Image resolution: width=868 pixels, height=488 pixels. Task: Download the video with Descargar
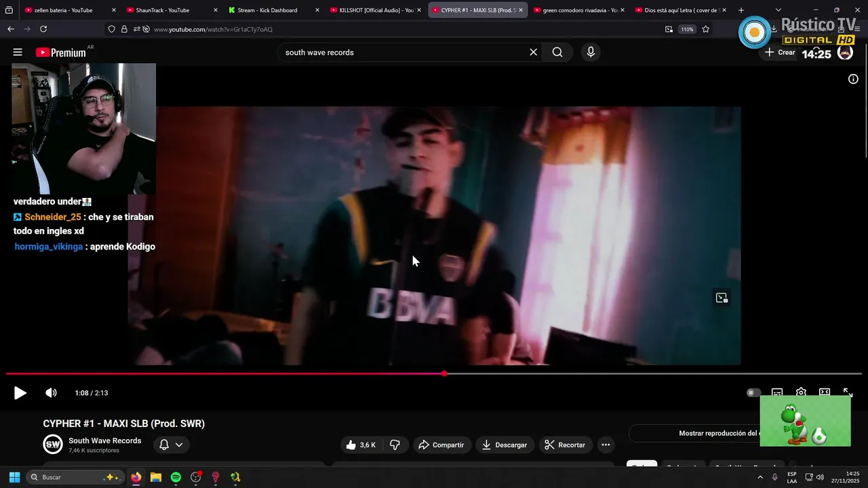505,445
